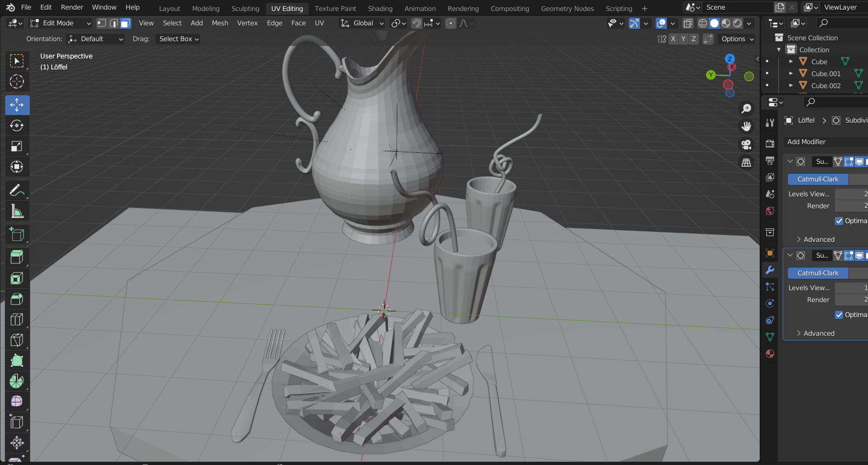
Task: Click Catmull-Clark in the first Subdivision modifier
Action: (x=818, y=179)
